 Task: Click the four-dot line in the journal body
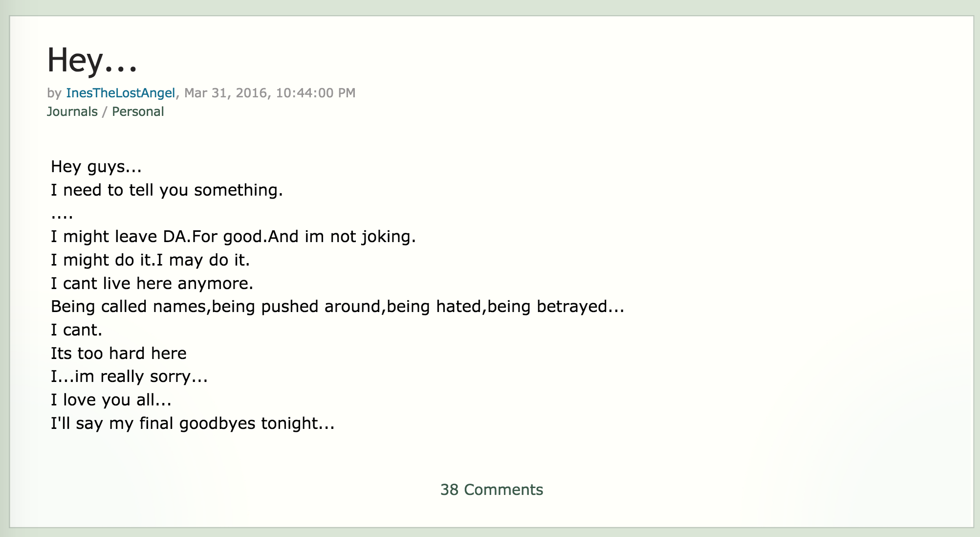(62, 215)
